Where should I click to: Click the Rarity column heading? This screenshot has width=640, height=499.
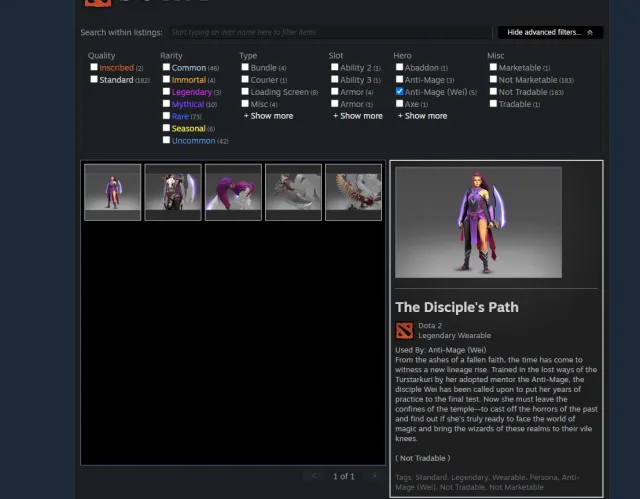(171, 55)
